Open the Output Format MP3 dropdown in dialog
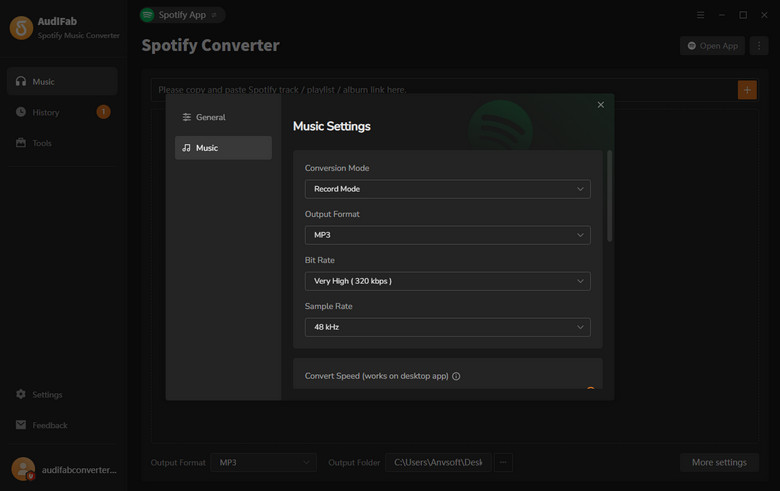The height and width of the screenshot is (491, 780). coord(447,235)
